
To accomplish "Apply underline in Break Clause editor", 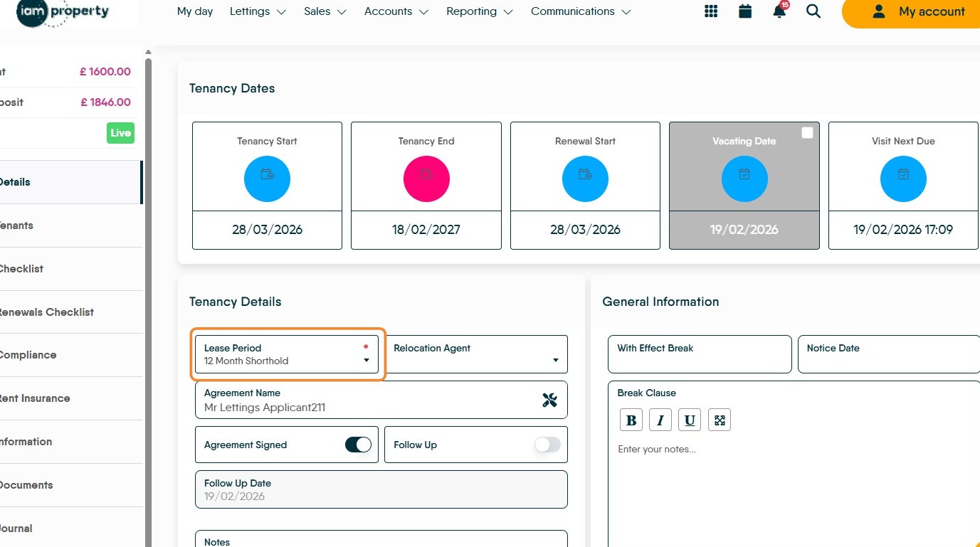I will 690,420.
